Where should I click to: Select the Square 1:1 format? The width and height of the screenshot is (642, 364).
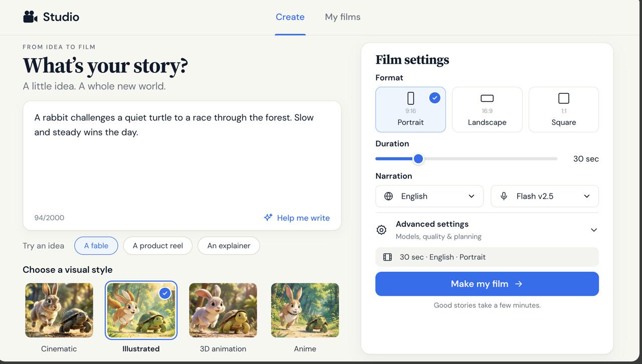(x=564, y=109)
